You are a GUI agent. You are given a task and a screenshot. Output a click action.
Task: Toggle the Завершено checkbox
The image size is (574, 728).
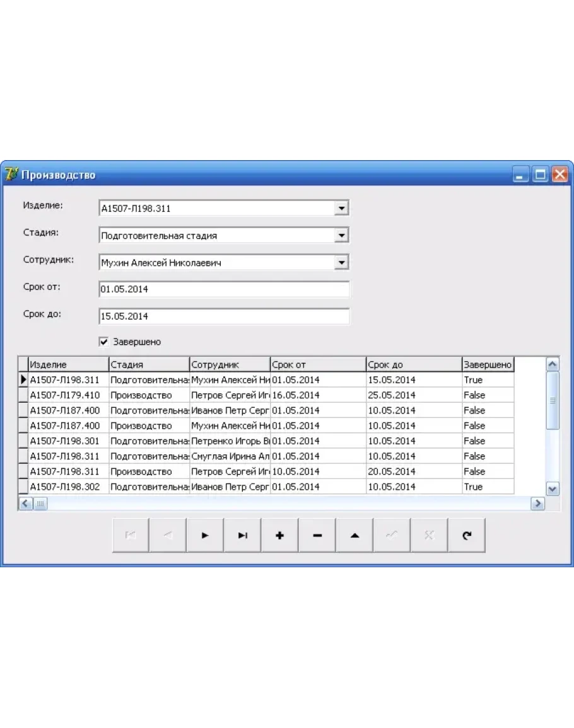point(104,342)
